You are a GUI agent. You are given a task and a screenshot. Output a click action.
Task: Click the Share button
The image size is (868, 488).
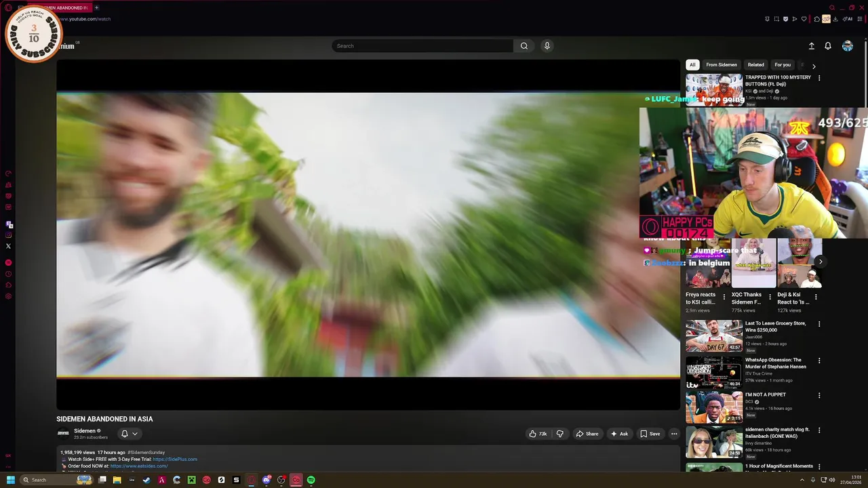tap(587, 434)
